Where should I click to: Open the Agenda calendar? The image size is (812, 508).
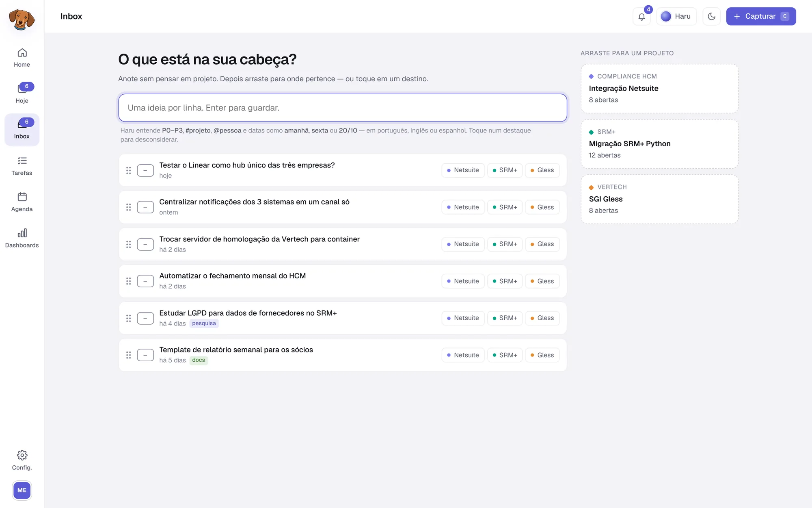[x=22, y=202]
